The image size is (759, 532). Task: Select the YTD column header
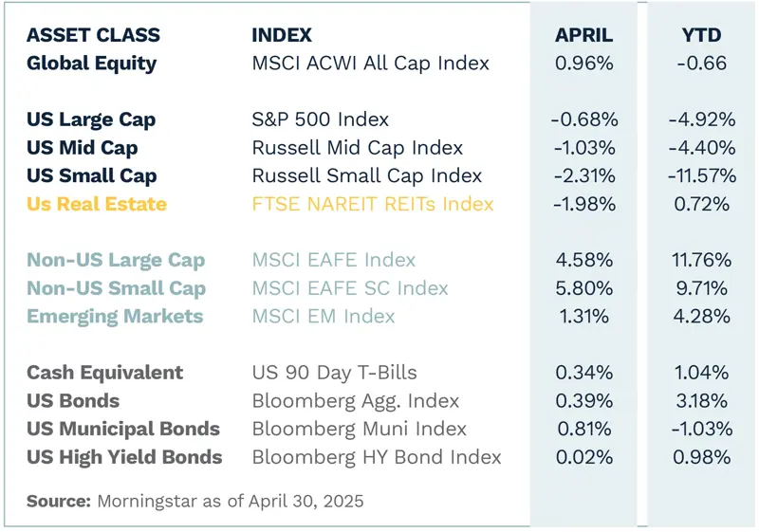701,36
